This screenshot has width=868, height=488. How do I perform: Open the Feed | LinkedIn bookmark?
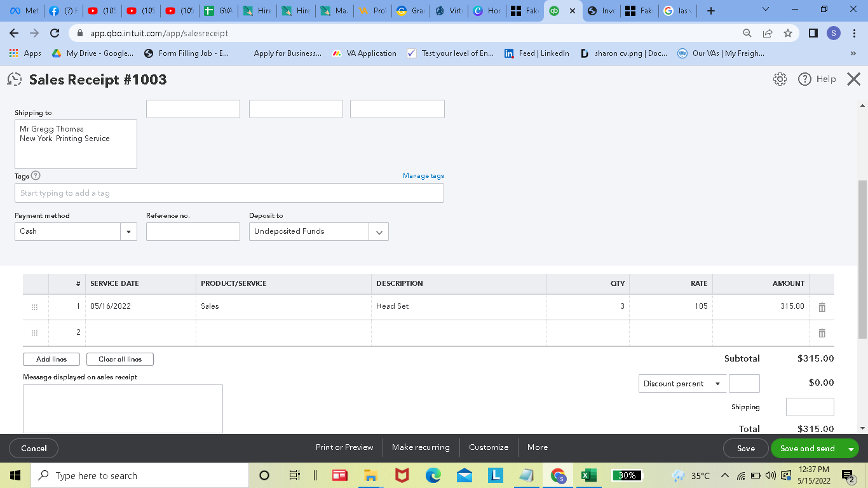[x=537, y=53]
